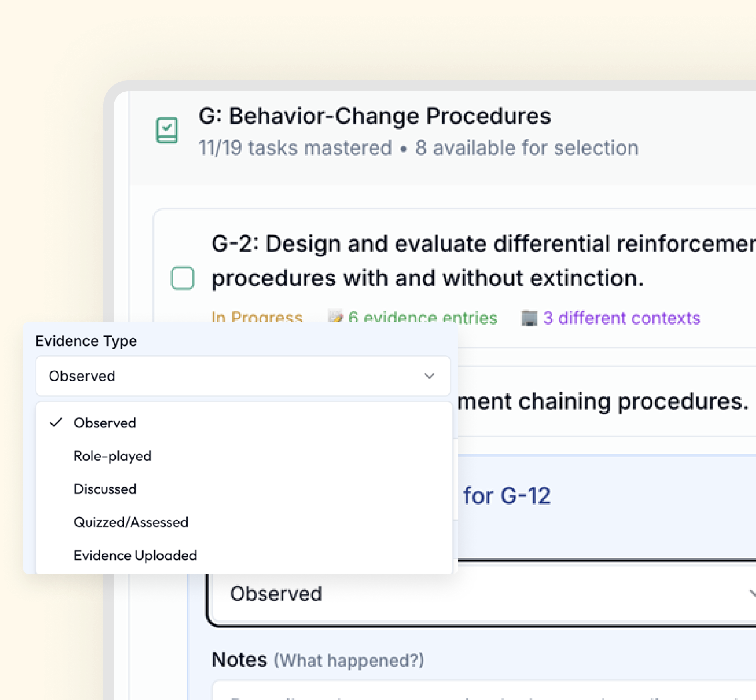Select Quizzed/Assessed from the evidence list

click(131, 522)
